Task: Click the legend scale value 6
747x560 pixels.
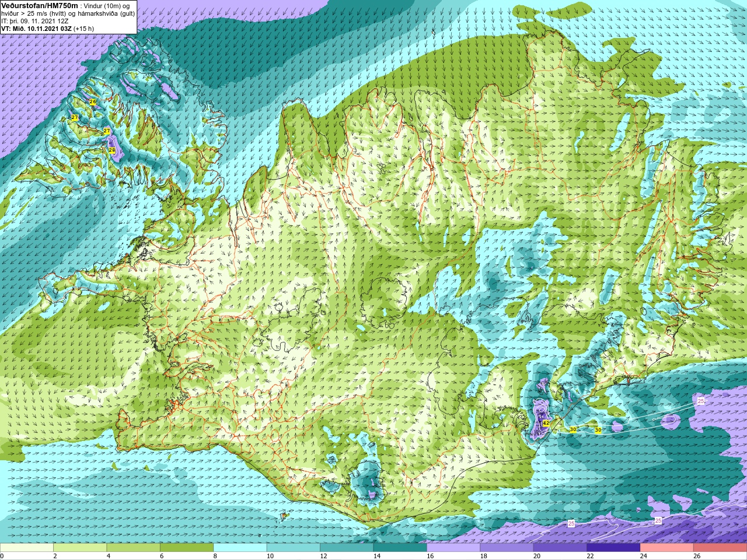Action: tap(162, 556)
